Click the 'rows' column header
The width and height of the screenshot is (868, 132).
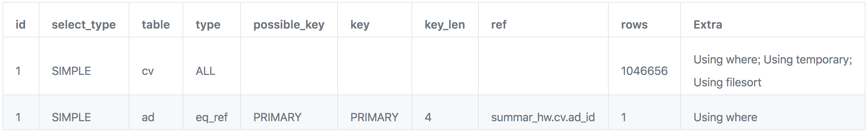pyautogui.click(x=634, y=25)
